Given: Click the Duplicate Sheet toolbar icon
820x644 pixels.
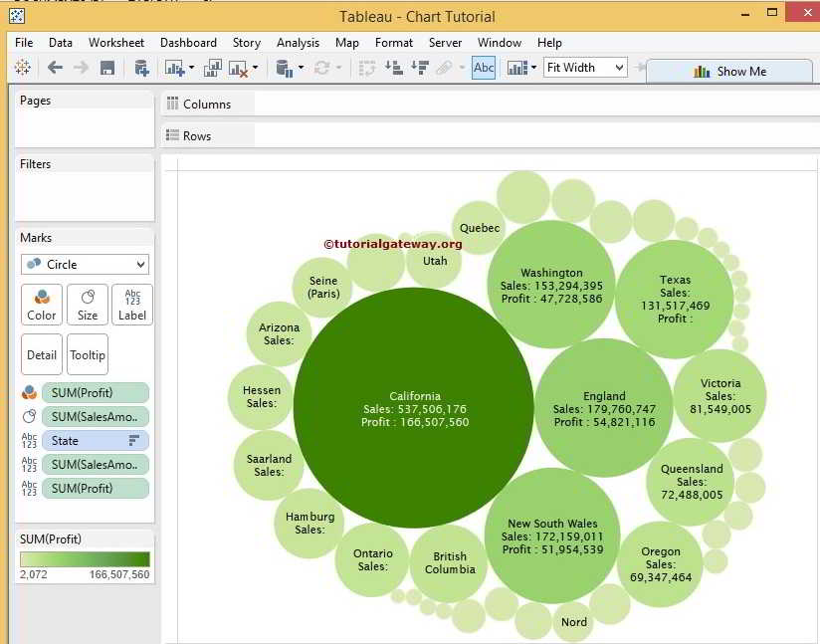Looking at the screenshot, I should coord(213,68).
